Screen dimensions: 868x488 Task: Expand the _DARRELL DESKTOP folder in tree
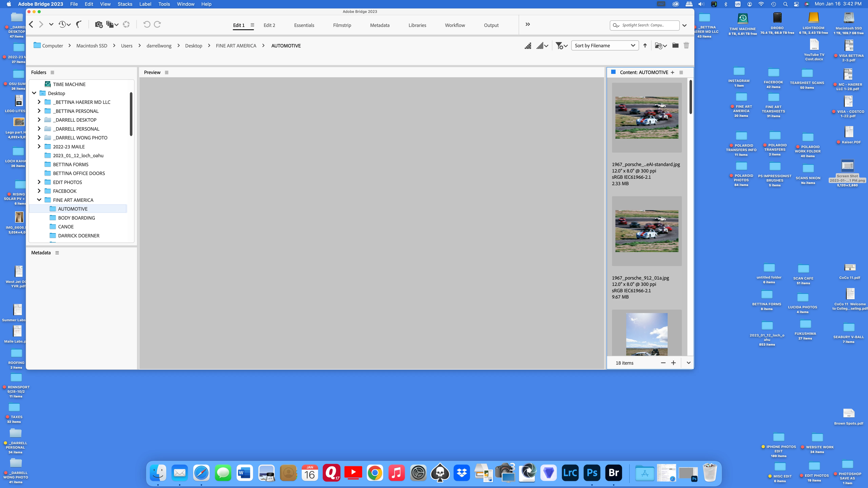pyautogui.click(x=39, y=120)
